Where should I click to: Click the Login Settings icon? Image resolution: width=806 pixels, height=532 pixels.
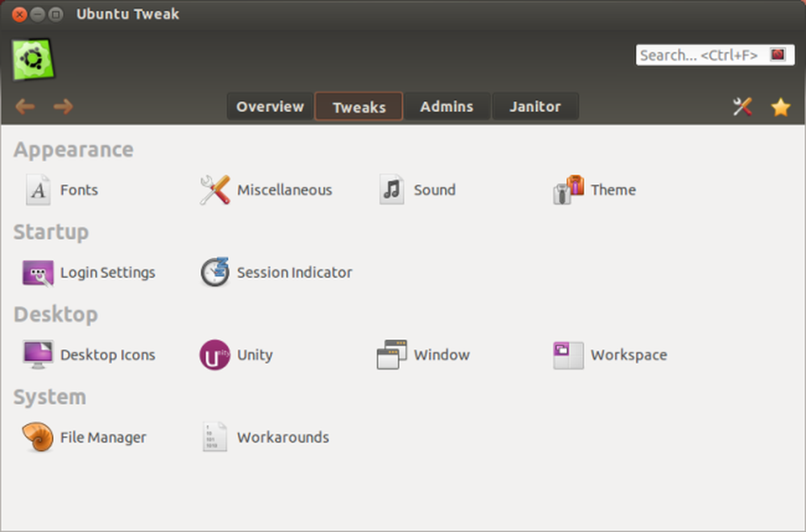click(38, 273)
